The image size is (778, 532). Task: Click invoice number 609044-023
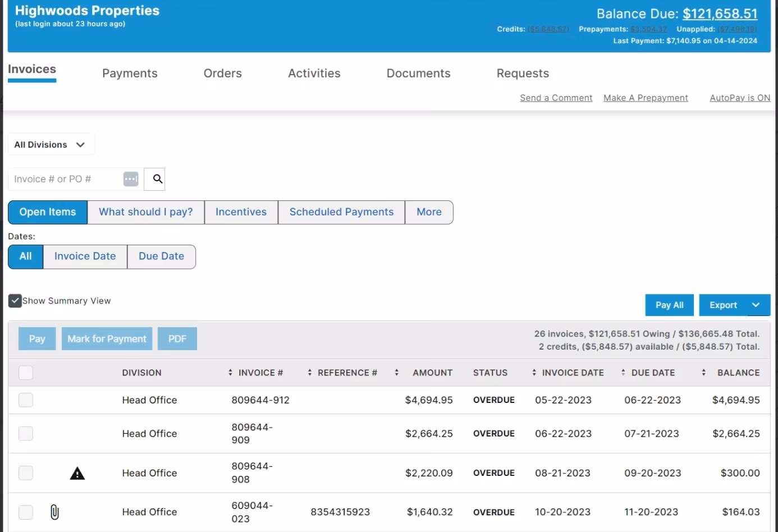coord(252,512)
